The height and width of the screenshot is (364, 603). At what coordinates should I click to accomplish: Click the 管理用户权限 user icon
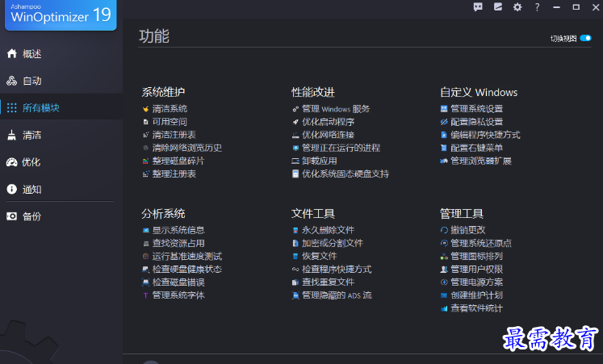(444, 270)
